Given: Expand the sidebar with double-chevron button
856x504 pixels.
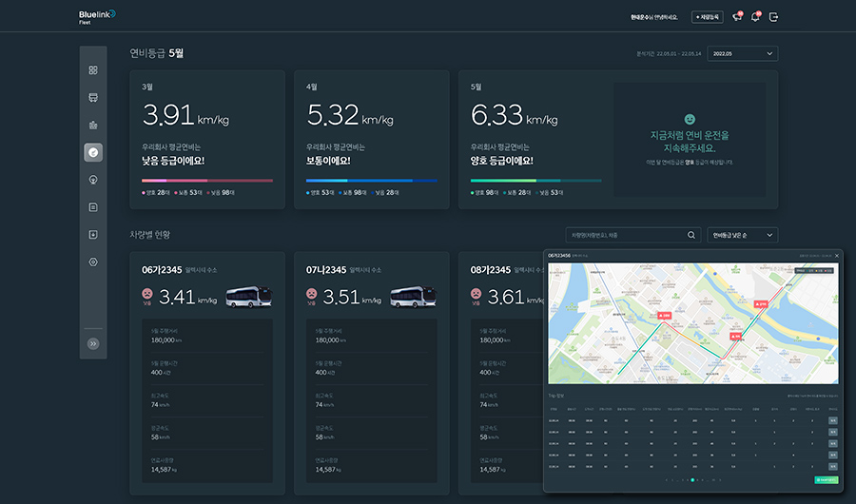Looking at the screenshot, I should click(x=93, y=343).
